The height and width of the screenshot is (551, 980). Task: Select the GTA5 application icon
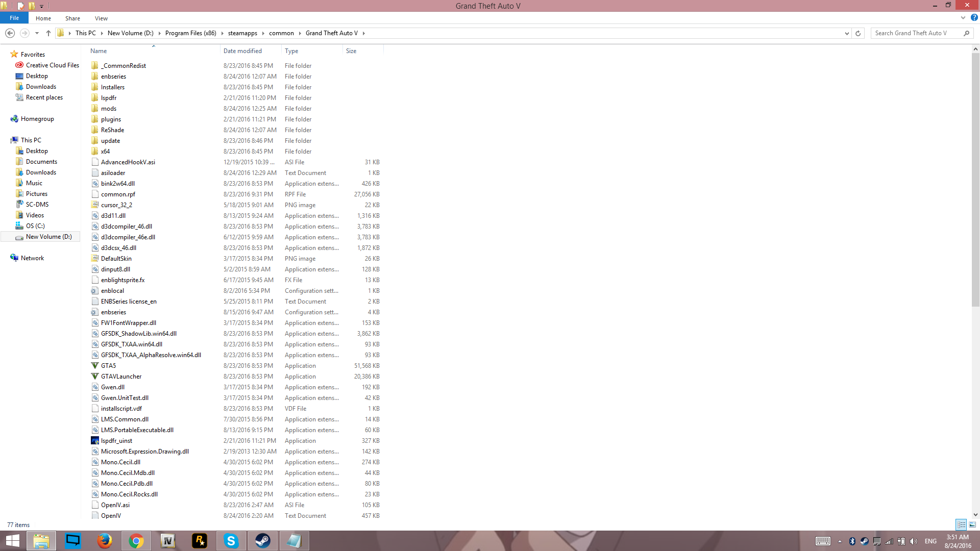tap(95, 366)
